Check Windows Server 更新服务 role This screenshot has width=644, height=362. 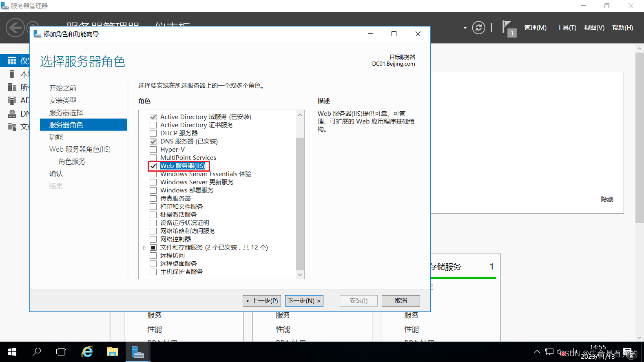pos(153,182)
